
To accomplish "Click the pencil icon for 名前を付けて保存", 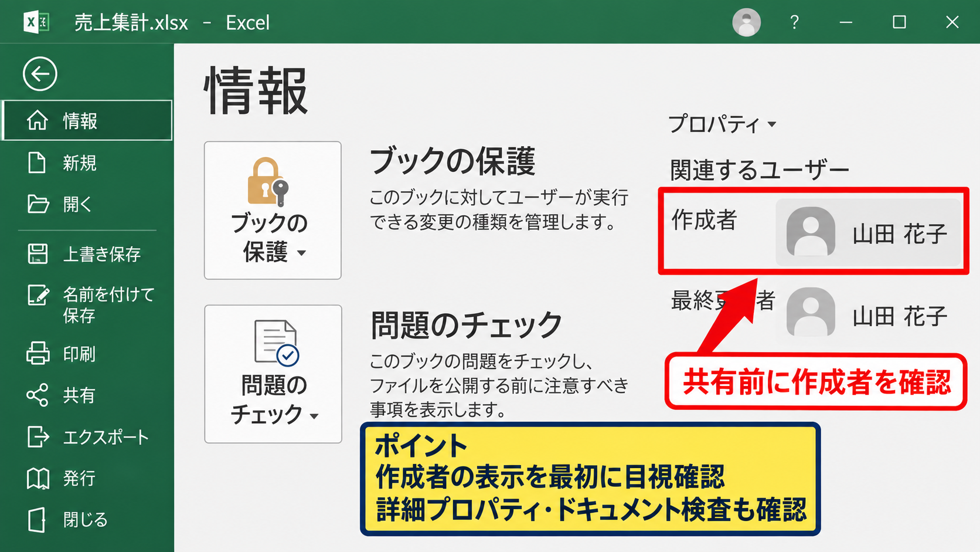I will click(39, 294).
